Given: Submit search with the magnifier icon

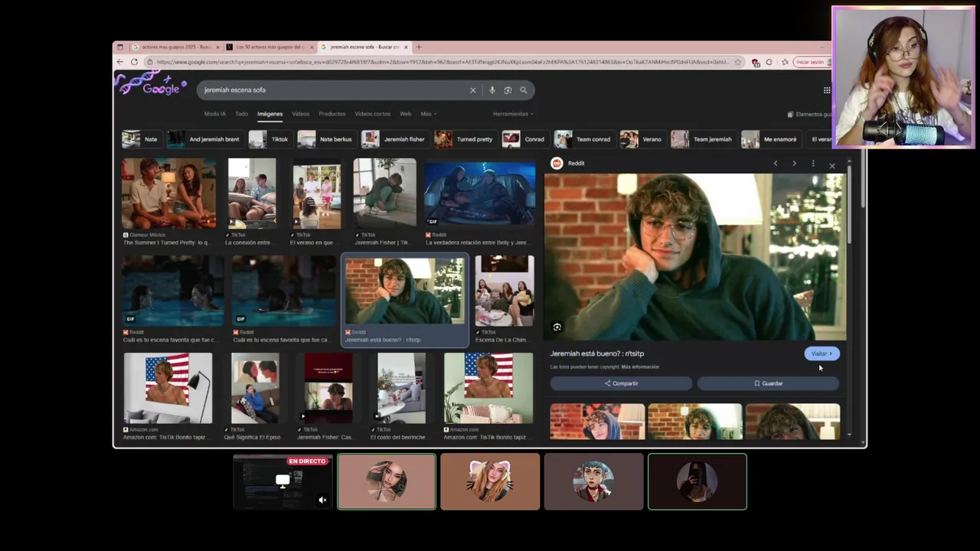Looking at the screenshot, I should point(524,90).
